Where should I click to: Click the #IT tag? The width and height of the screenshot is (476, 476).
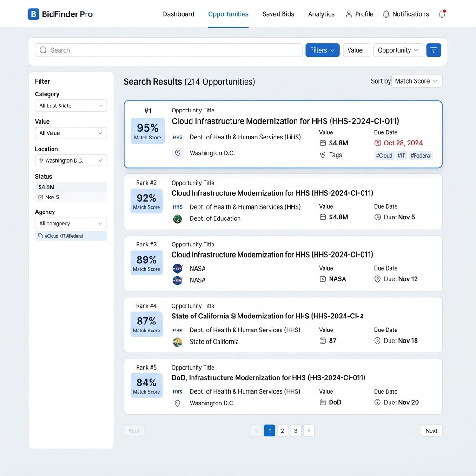(x=401, y=155)
